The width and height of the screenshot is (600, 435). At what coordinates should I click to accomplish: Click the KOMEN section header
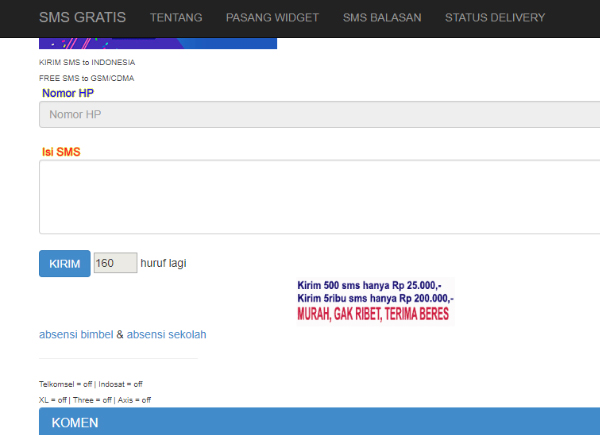click(x=320, y=421)
